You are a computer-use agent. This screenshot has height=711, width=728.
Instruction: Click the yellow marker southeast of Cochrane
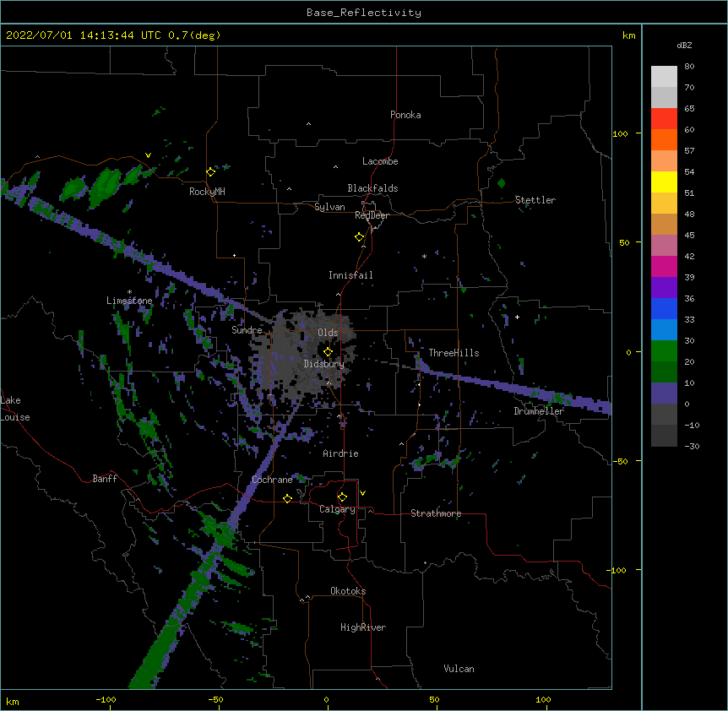coord(287,498)
